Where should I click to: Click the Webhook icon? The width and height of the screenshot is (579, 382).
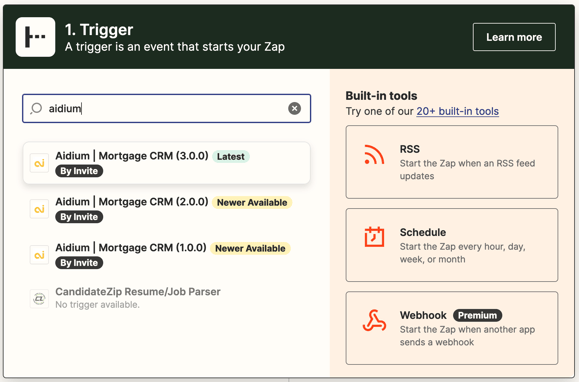click(x=374, y=320)
